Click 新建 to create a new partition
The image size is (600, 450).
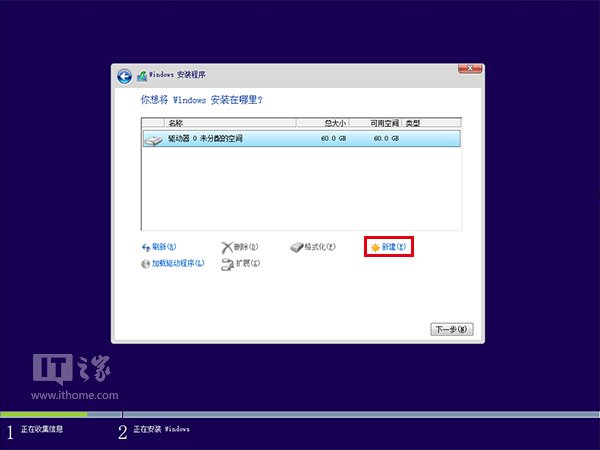tap(394, 247)
